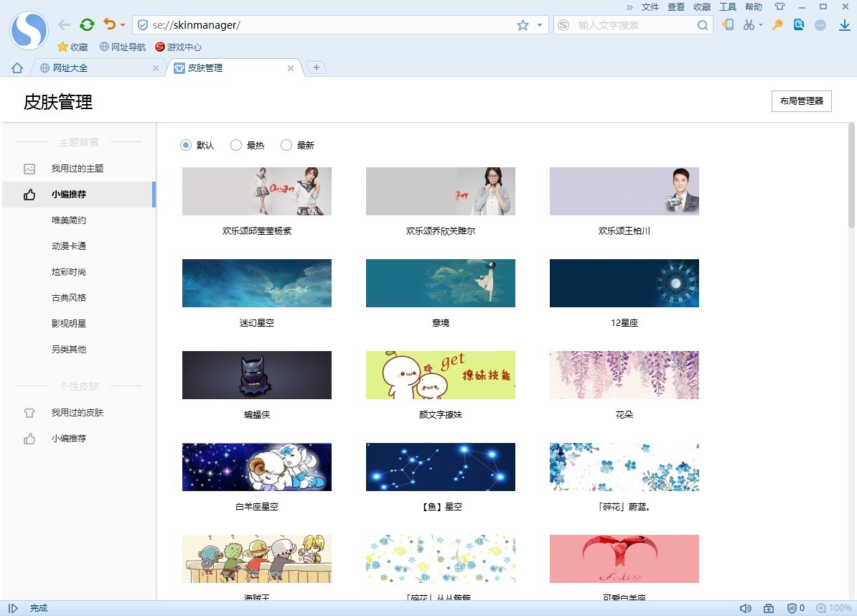Open the 工具 menu
This screenshot has height=616, width=857.
(728, 7)
